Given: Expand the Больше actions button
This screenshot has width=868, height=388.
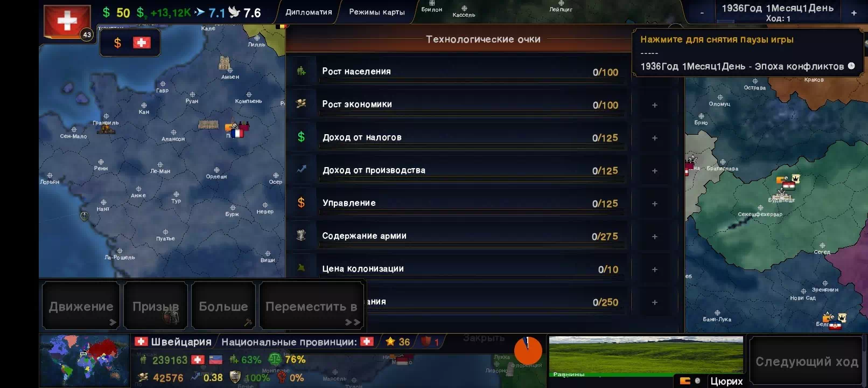Looking at the screenshot, I should point(223,306).
